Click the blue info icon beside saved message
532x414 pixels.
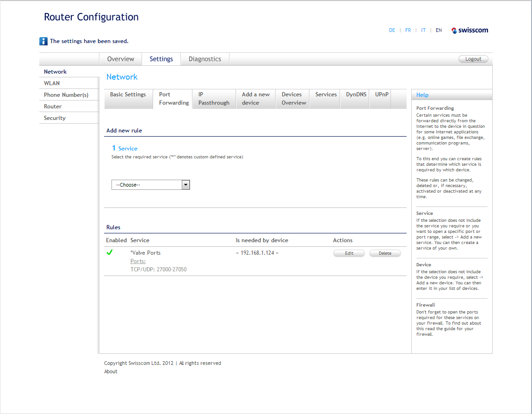pos(43,41)
